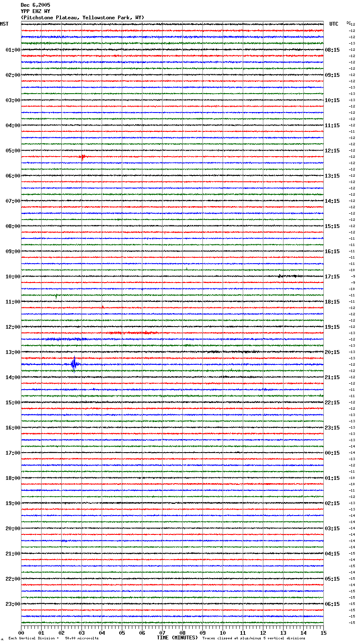
Task: Click the 20:00 MST time label
Action: 13,529
